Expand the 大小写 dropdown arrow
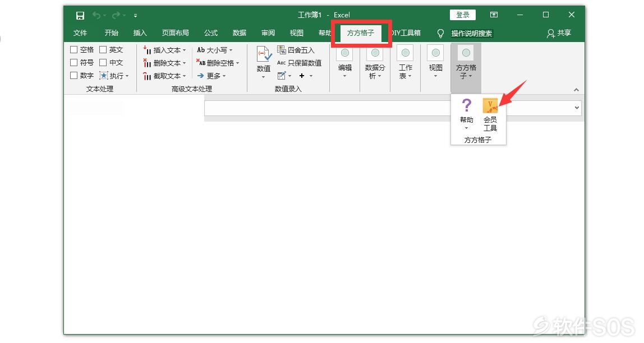 [231, 50]
